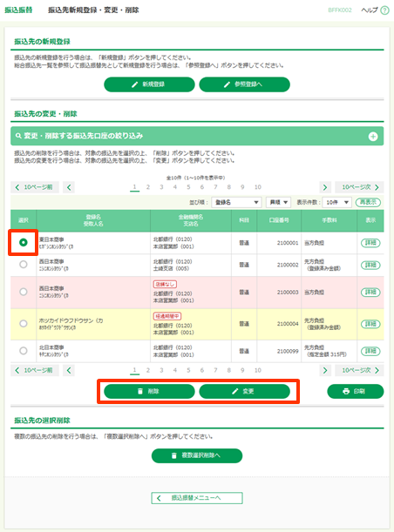This screenshot has width=394, height=532.
Task: Open help via the question mark icon
Action: pyautogui.click(x=384, y=10)
